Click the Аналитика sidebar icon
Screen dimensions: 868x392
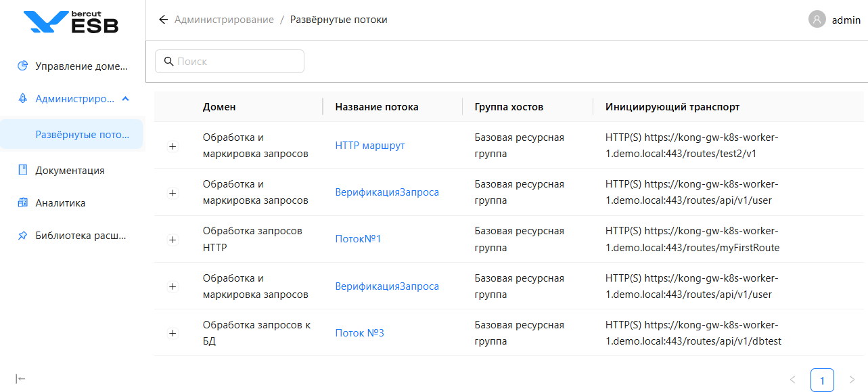pyautogui.click(x=22, y=202)
